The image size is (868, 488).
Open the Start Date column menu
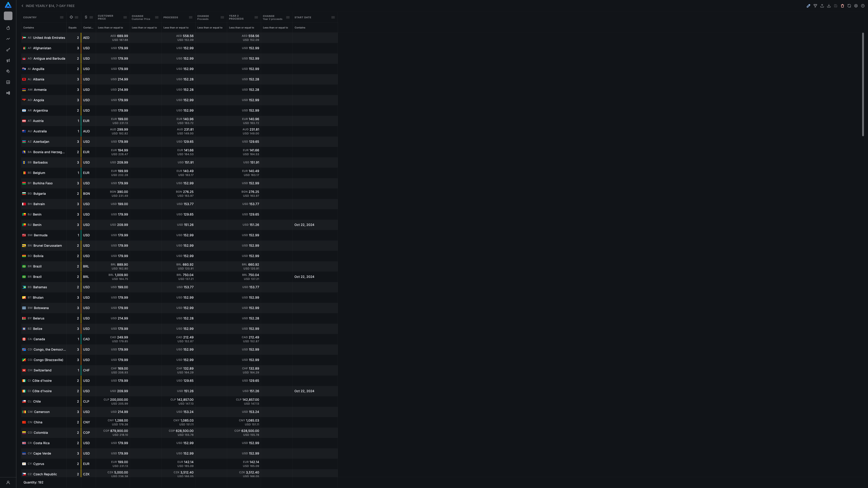coord(333,18)
